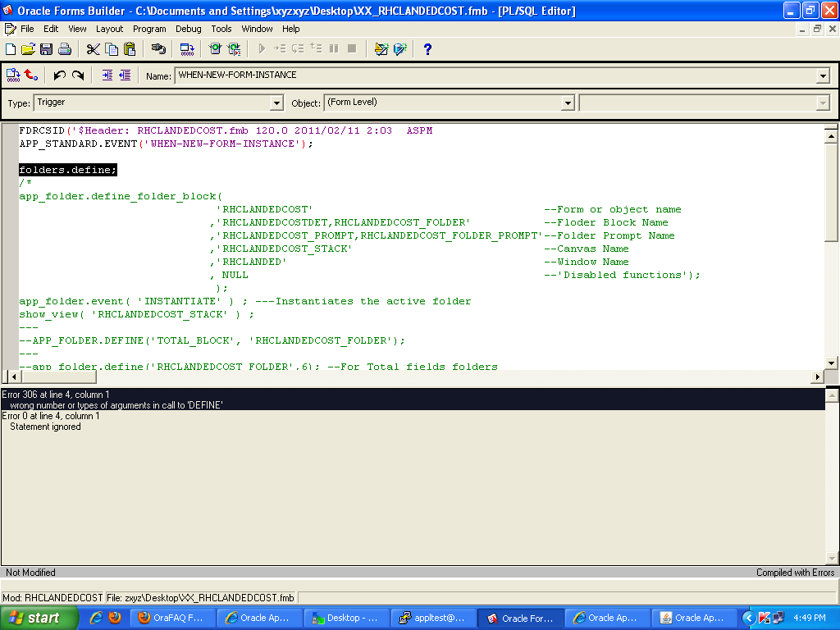Viewport: 840px width, 630px height.
Task: Click Oracle Forms taskbar button
Action: 521,618
